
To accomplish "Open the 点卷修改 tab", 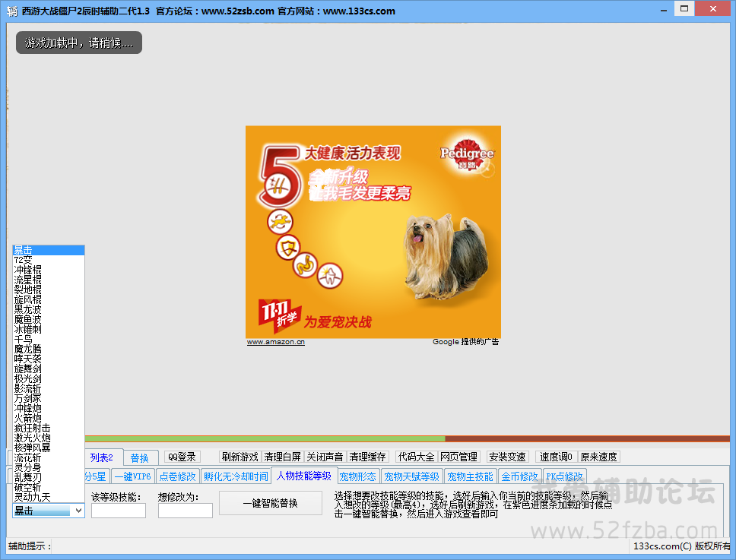I will [x=177, y=476].
